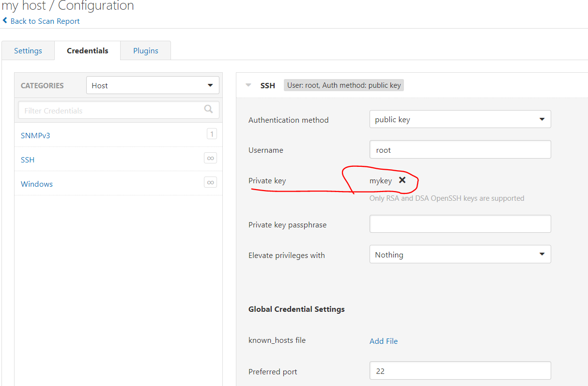The image size is (588, 386).
Task: Click into Private key passphrase field
Action: [x=460, y=224]
